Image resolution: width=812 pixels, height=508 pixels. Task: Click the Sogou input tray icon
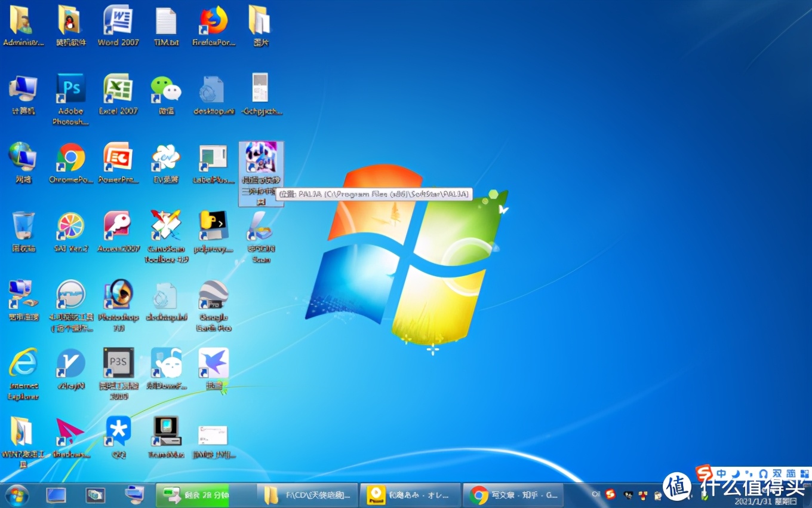(610, 494)
